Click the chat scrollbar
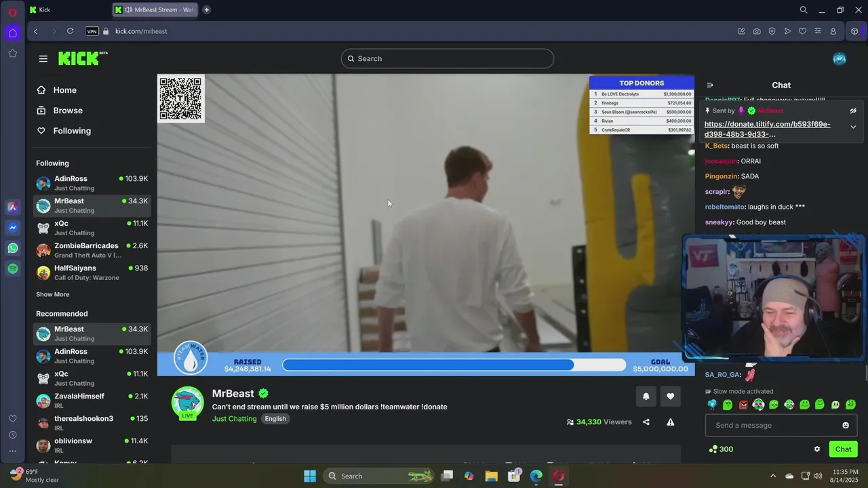 866,373
